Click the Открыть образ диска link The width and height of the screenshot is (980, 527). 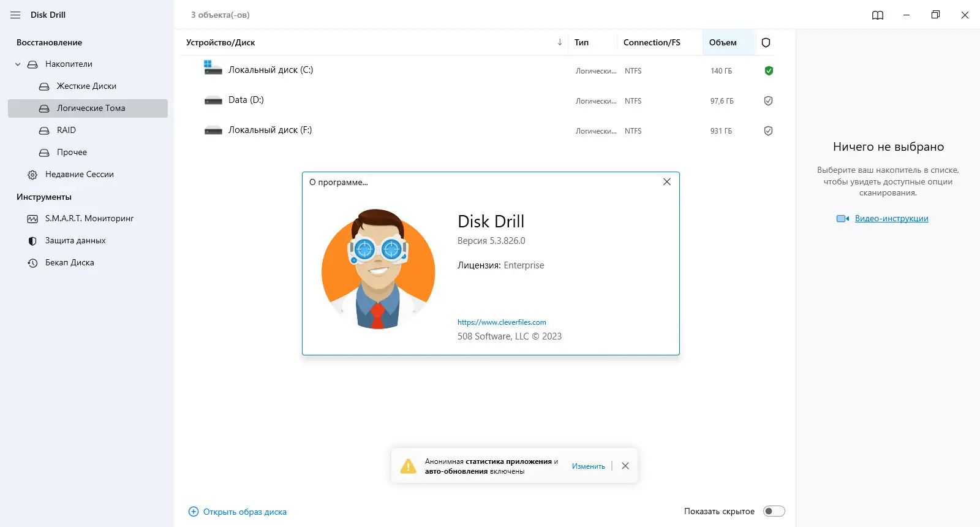coord(244,512)
